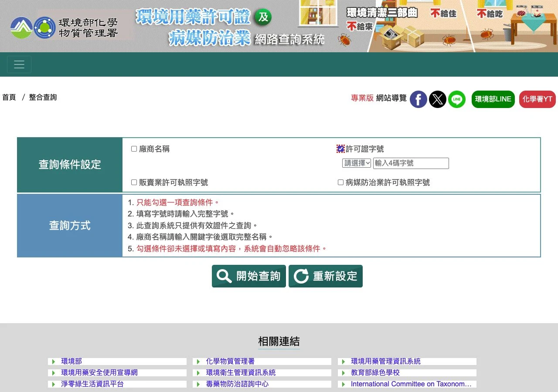Click the text 此查詢系統只提供有效證件之查詢。
Viewport: 558px width, 392px height.
(x=197, y=226)
